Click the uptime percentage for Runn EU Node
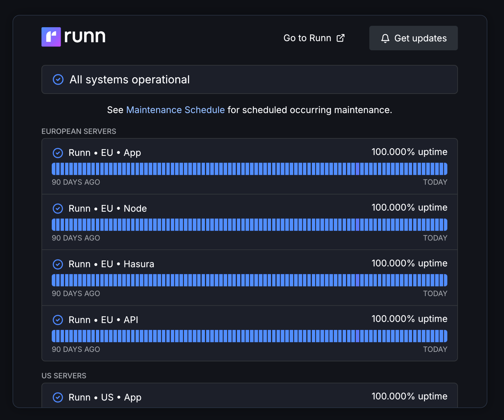Image resolution: width=504 pixels, height=420 pixels. 409,207
